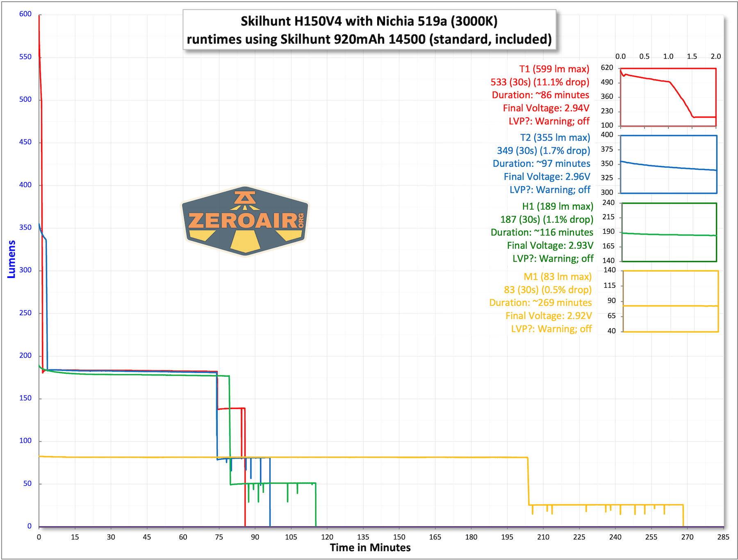Click the 'H1 (189 lm max)' legend label

pyautogui.click(x=558, y=207)
